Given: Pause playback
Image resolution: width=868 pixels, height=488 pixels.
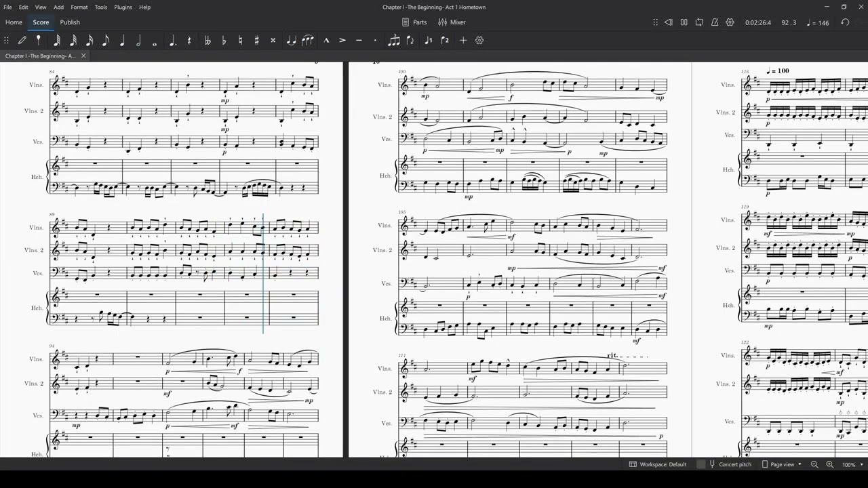Looking at the screenshot, I should point(684,22).
